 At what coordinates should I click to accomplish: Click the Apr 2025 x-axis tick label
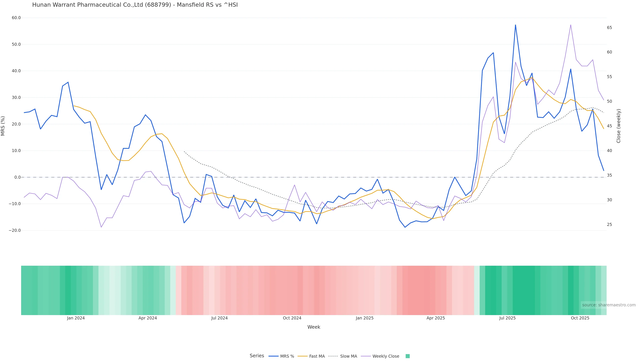click(x=436, y=318)
